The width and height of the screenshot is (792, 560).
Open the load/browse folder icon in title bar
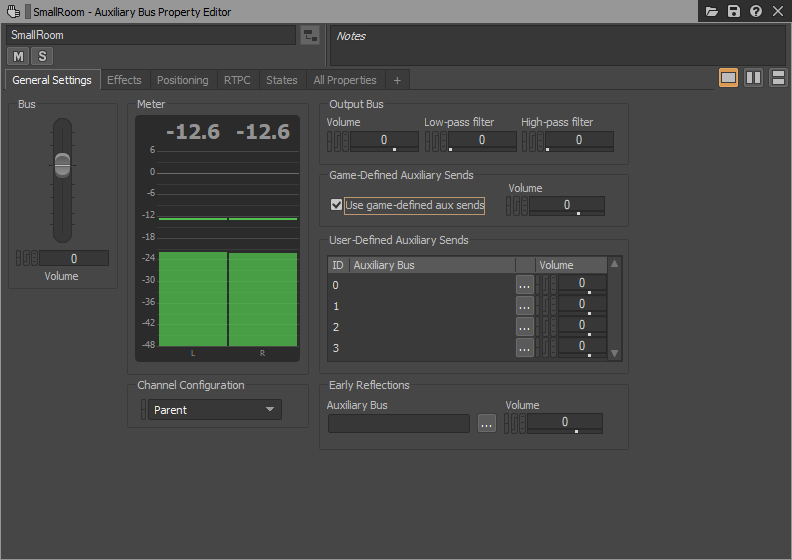pos(711,11)
